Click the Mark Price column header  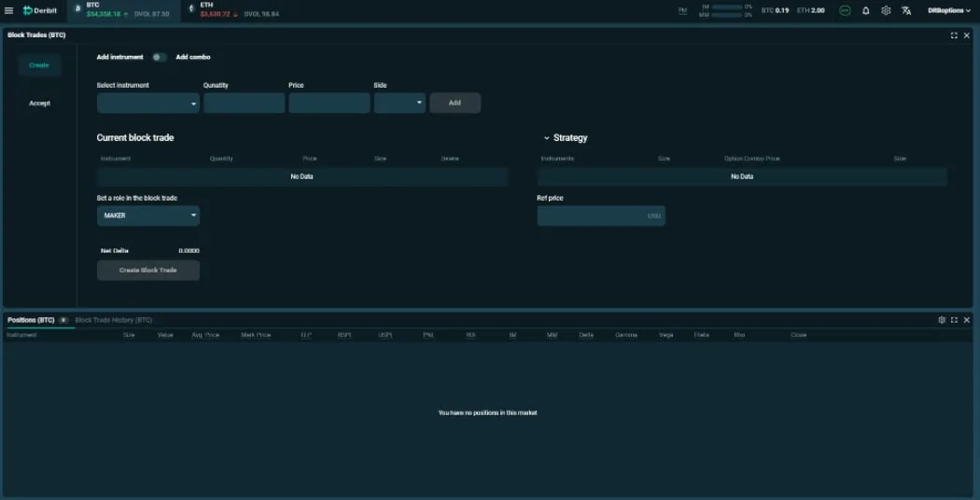click(256, 336)
